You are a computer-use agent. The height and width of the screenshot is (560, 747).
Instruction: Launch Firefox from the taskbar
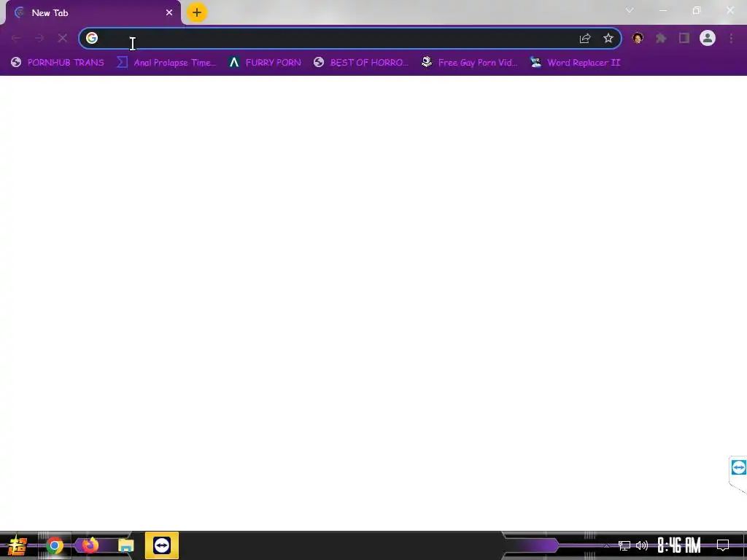tap(90, 545)
